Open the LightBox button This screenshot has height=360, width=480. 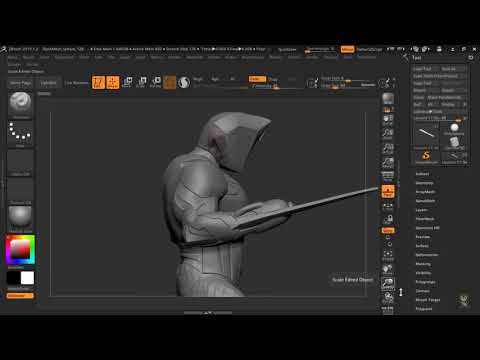tap(48, 83)
